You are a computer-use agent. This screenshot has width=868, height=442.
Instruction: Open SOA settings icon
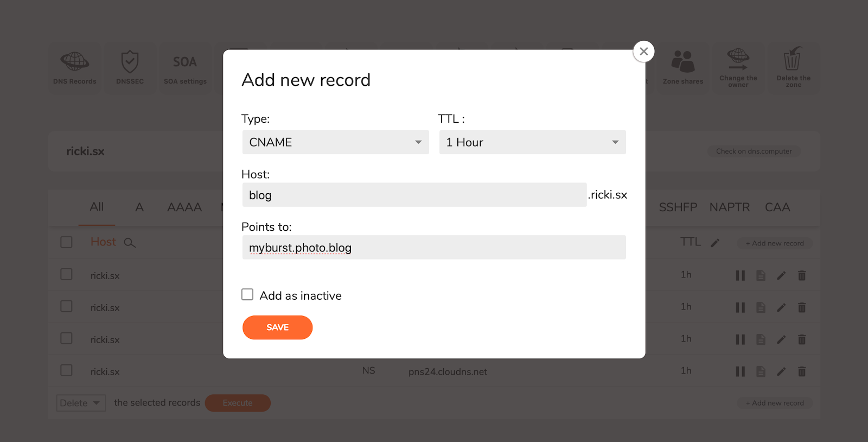tap(185, 62)
